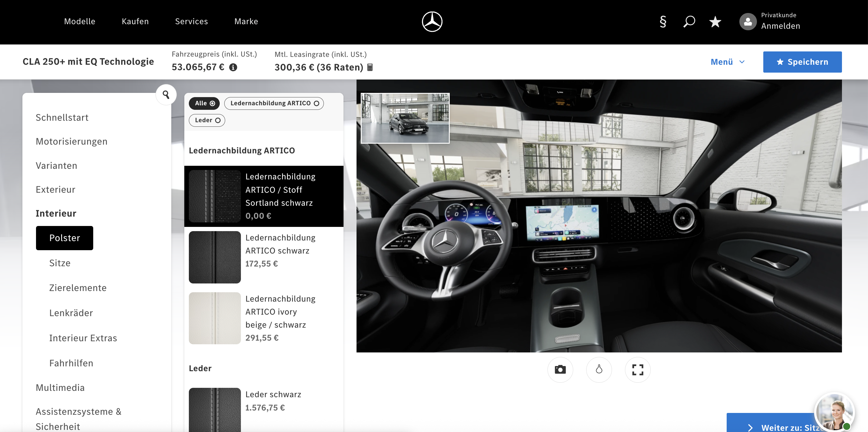The image size is (868, 432).
Task: Open the leasing rate calculator icon
Action: coord(370,67)
